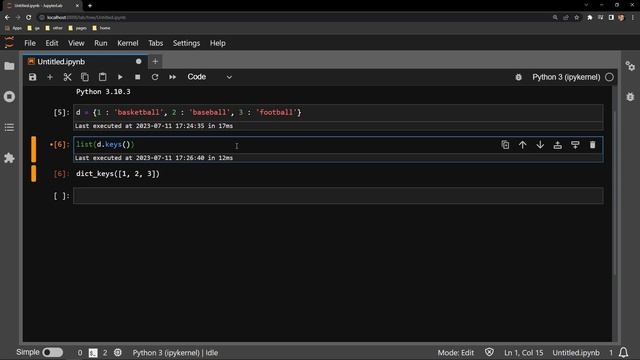This screenshot has height=360, width=640.
Task: Click Python 3 (ipykernel) | Idle status
Action: [x=175, y=353]
